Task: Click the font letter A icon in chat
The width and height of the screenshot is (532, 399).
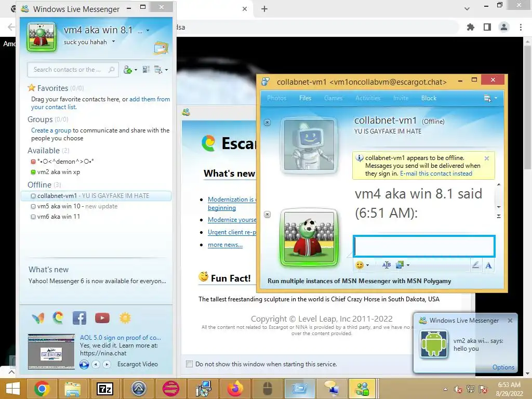Action: (x=488, y=265)
